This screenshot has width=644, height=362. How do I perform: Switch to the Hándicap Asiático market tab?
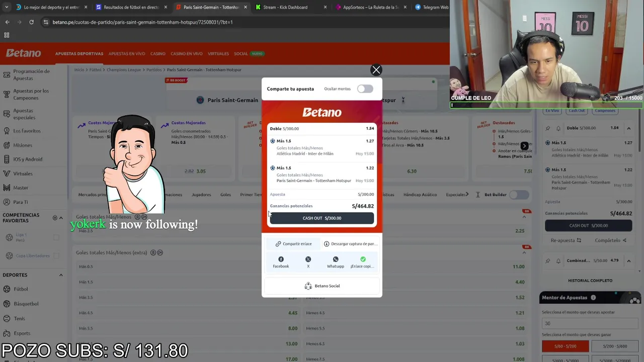420,195
